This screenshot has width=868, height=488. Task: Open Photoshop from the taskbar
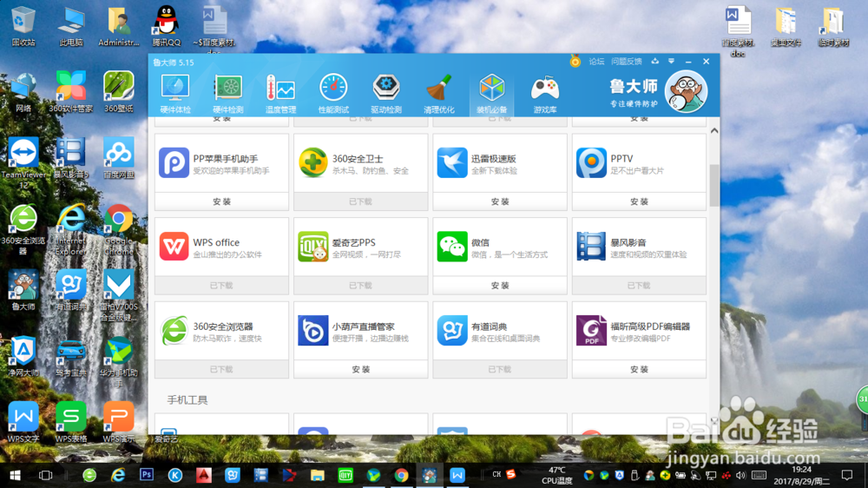[146, 475]
